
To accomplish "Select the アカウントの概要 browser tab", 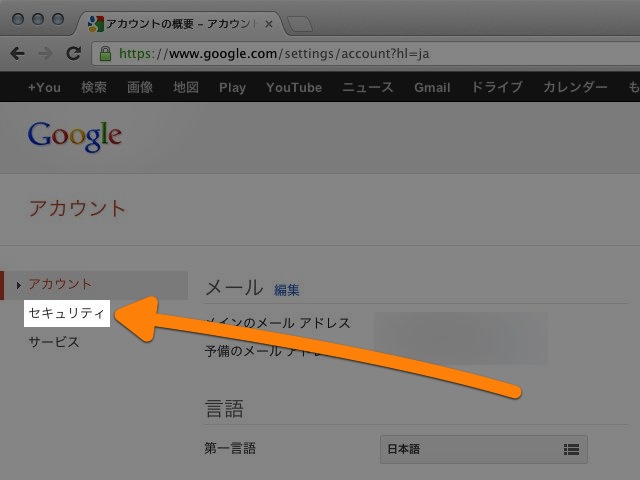I will (180, 24).
